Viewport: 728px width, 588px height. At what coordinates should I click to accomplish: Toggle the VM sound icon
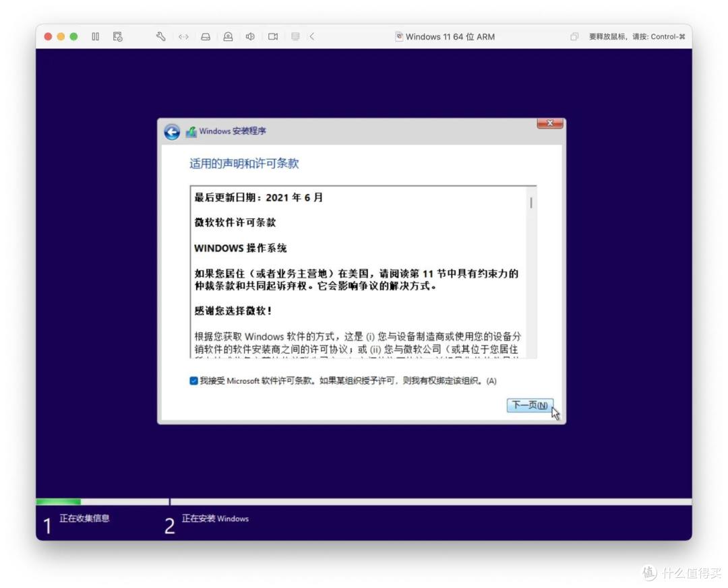pos(250,36)
